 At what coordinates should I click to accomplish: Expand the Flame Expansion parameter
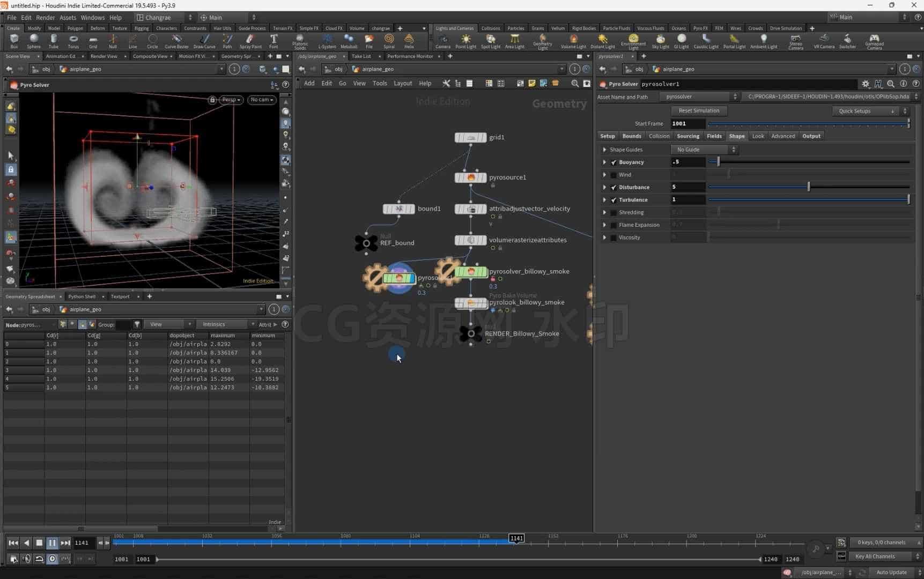[604, 225]
